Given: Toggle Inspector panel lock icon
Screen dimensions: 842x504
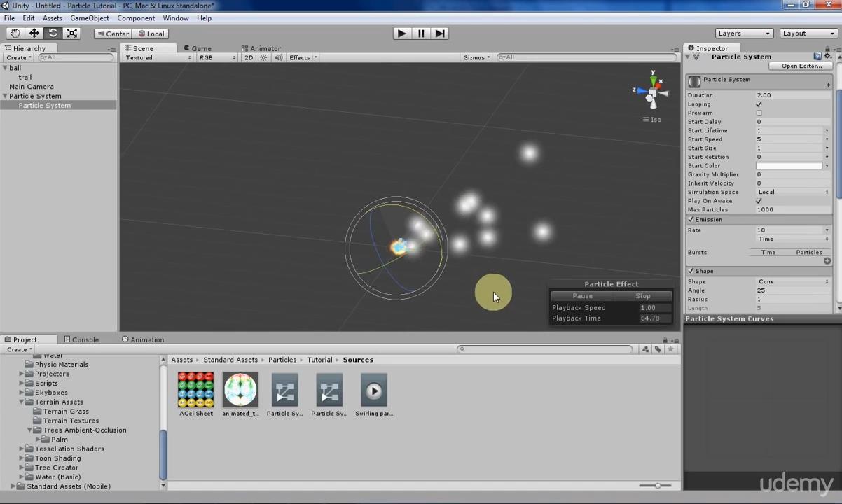Looking at the screenshot, I should 827,49.
